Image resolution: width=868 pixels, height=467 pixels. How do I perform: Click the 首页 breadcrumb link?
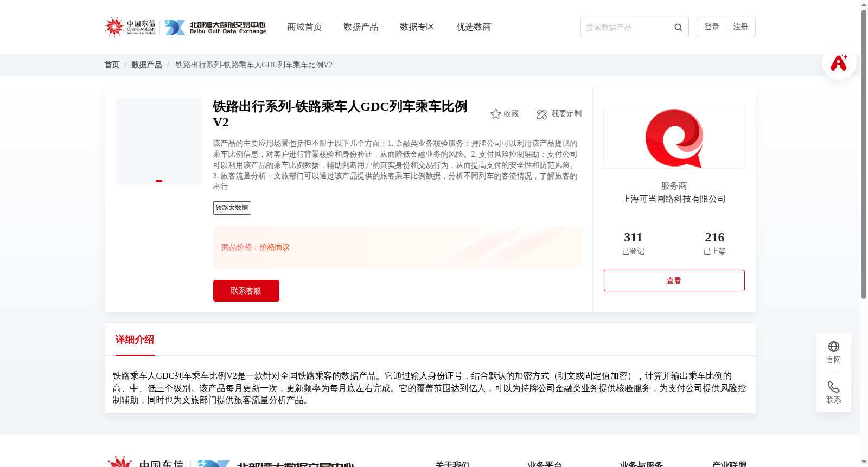coord(112,65)
